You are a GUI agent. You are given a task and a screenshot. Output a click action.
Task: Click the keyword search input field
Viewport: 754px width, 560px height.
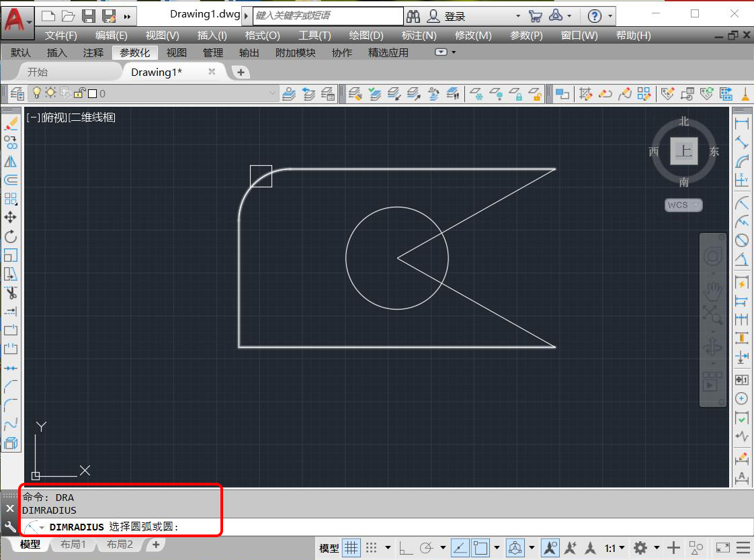pyautogui.click(x=329, y=16)
